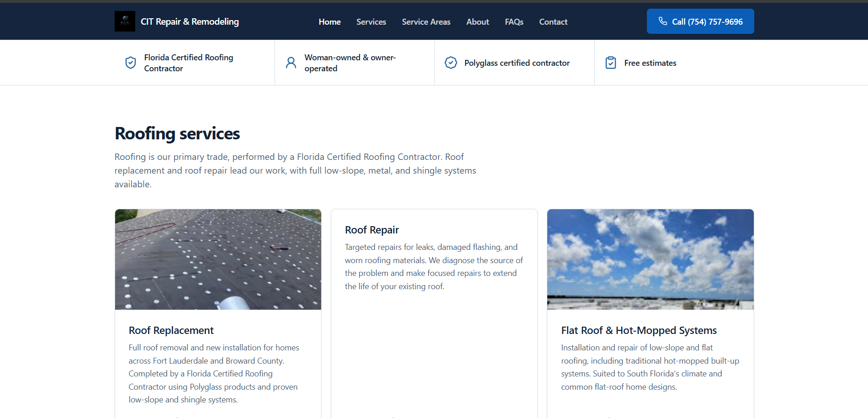Image resolution: width=868 pixels, height=418 pixels.
Task: Open the About page link
Action: (x=478, y=21)
